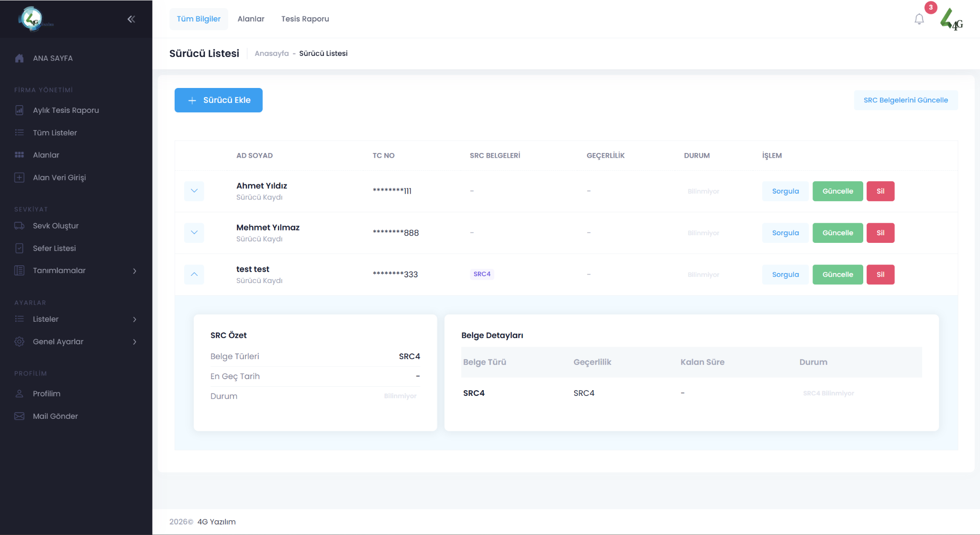Open Tüm Listeler in sidebar
The image size is (980, 535).
[x=55, y=132]
